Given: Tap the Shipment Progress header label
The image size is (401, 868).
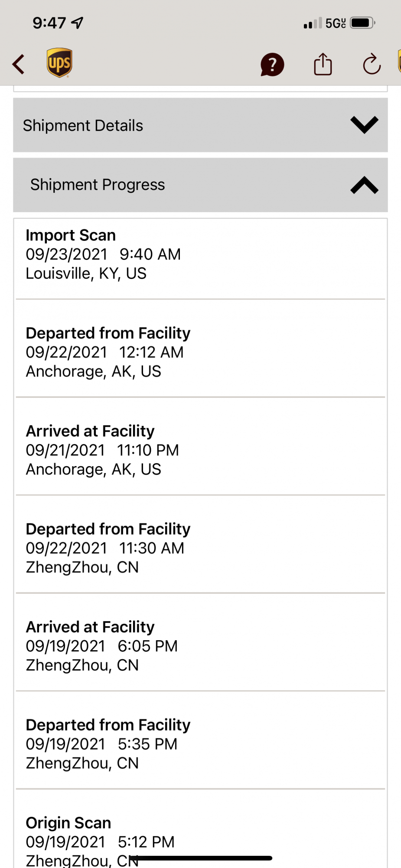Looking at the screenshot, I should (x=98, y=185).
